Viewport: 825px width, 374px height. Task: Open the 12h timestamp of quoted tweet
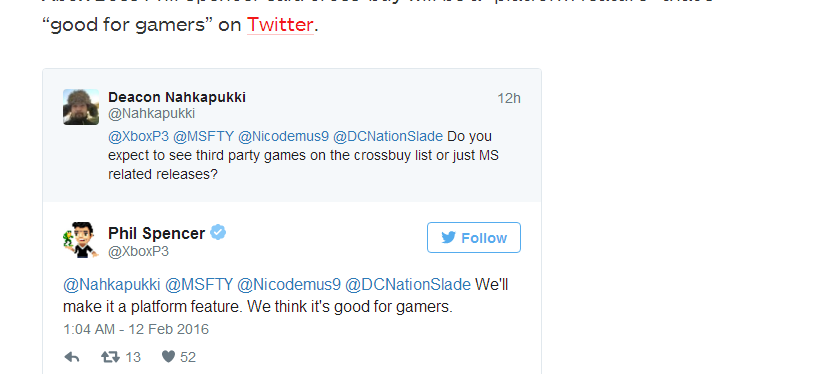(x=509, y=98)
